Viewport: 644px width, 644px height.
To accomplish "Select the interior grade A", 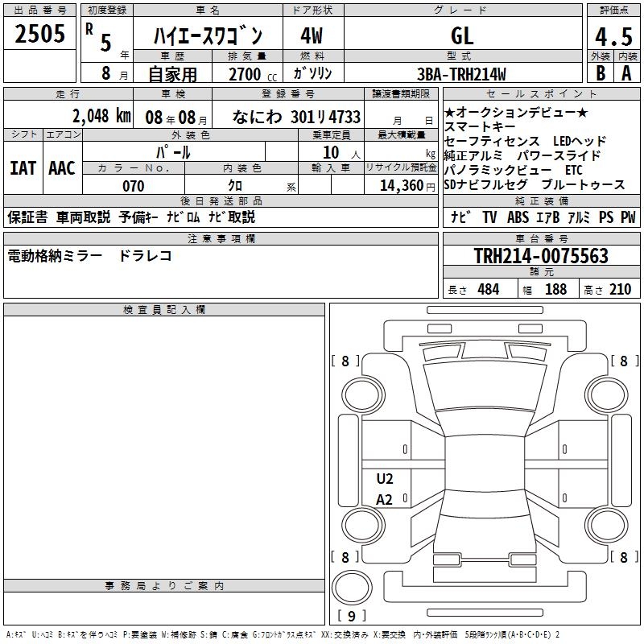I will (626, 73).
